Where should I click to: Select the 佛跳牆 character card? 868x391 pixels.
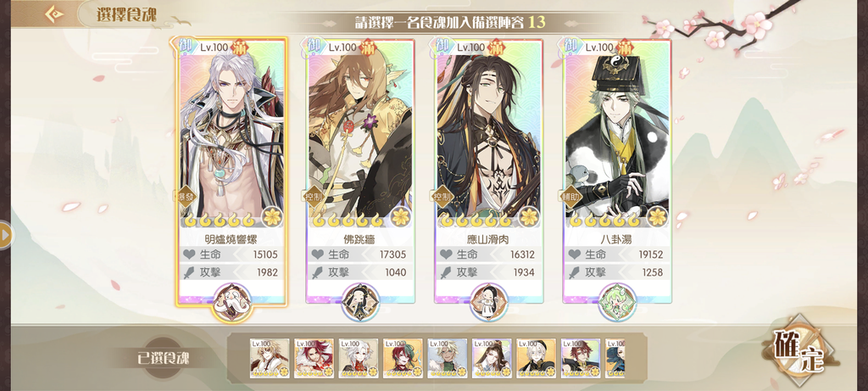[x=360, y=171]
